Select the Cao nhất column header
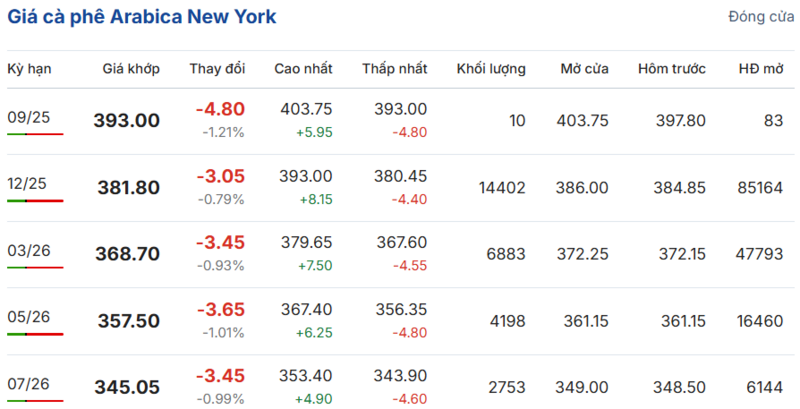Viewport: 800px width, 409px height. (304, 69)
